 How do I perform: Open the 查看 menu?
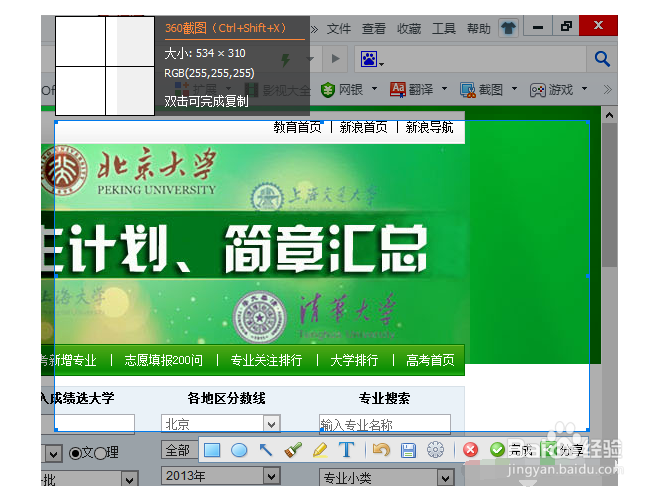(373, 29)
